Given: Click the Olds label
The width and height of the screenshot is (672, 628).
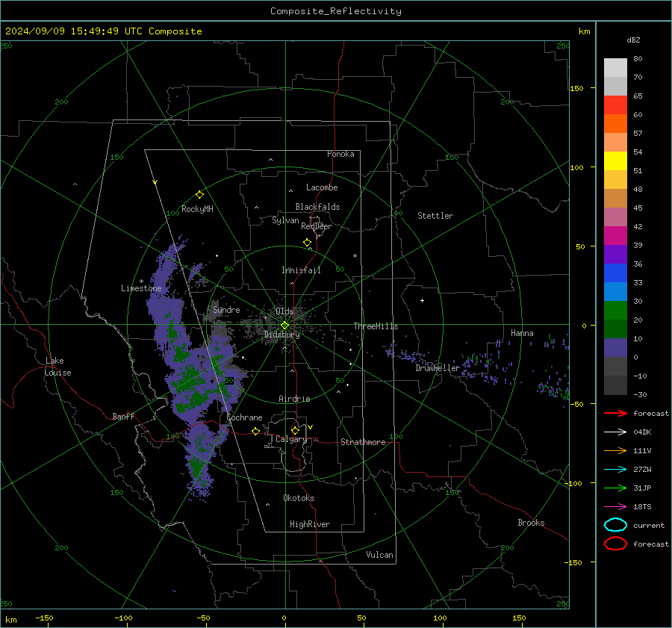Looking at the screenshot, I should 284,311.
